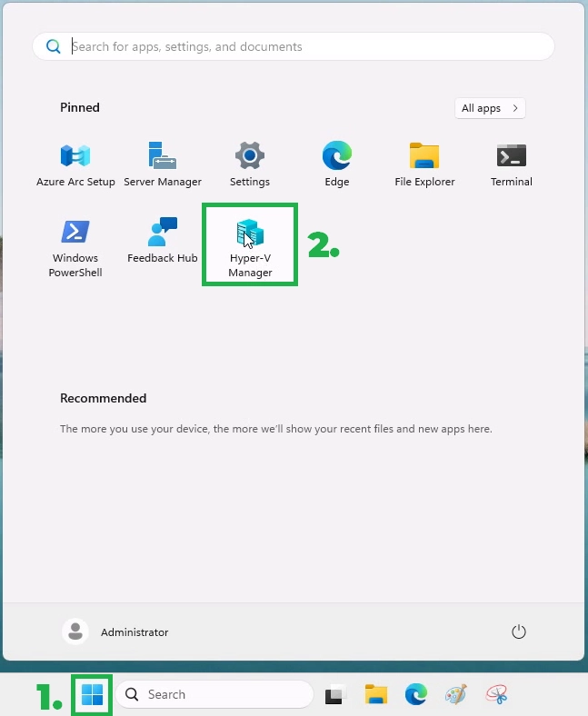Expand the All apps list
The image size is (588, 716).
click(x=490, y=108)
